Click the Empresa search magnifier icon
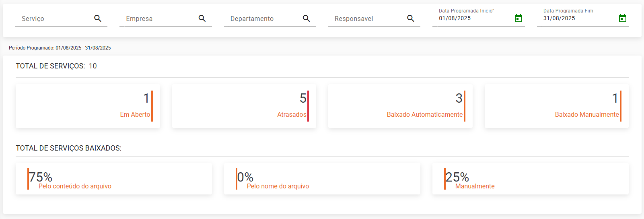 (x=202, y=19)
